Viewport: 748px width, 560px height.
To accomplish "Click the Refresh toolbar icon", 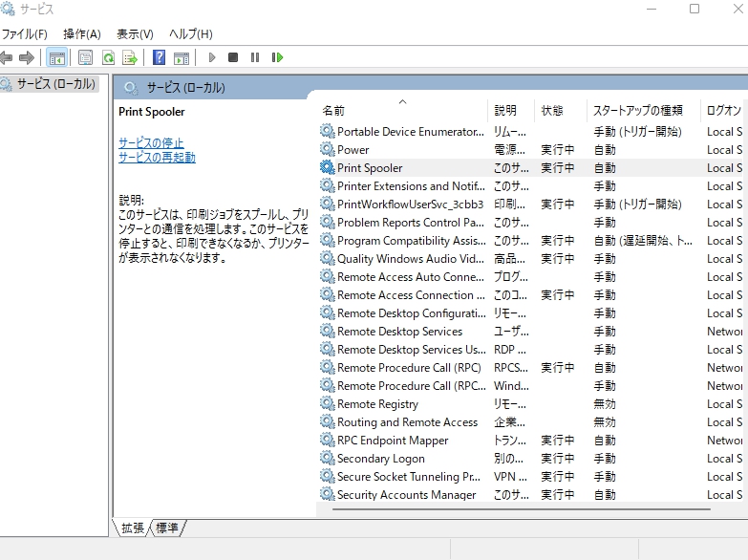I will pos(108,57).
